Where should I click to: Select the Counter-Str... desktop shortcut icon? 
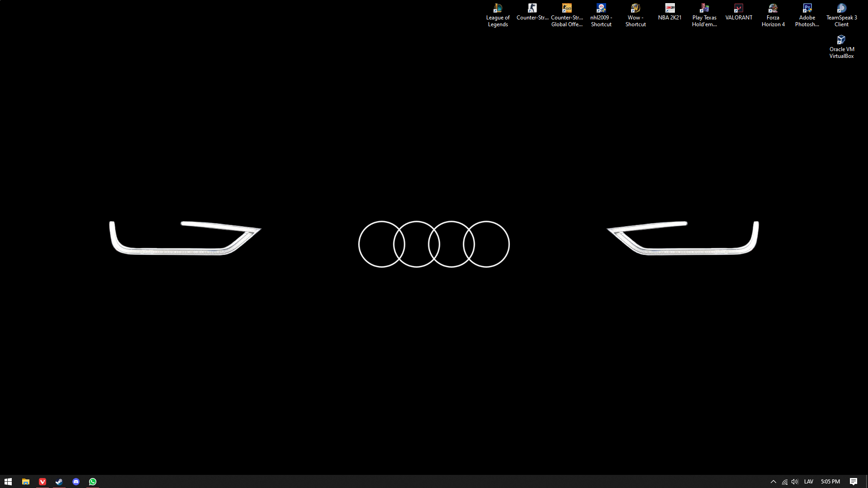click(x=532, y=12)
